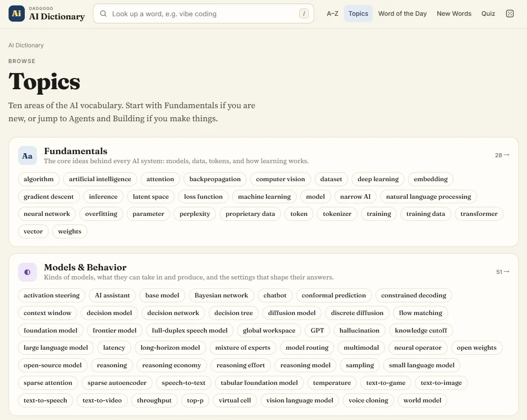Viewport: 527px width, 420px height.
Task: Select the knowledge cutoff chip
Action: click(x=421, y=330)
